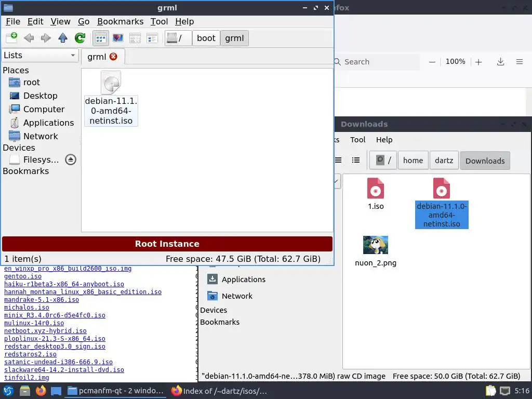Viewport: 532px width, 399px height.
Task: Open mandrake-5.1-x86.iso link
Action: pos(42,300)
